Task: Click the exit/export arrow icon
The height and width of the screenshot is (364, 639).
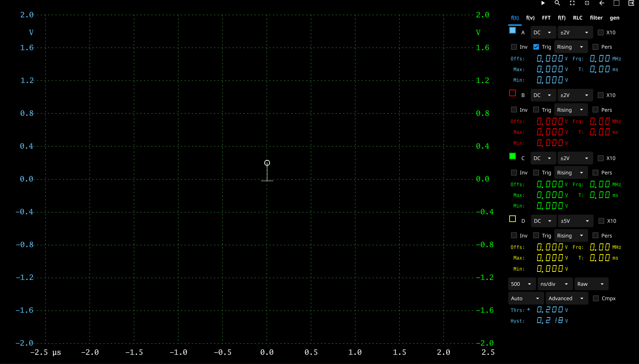Action: click(631, 3)
